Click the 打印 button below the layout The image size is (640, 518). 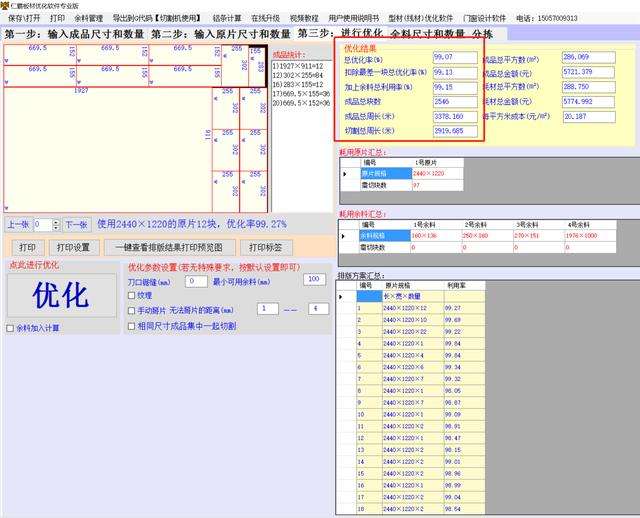pos(27,247)
